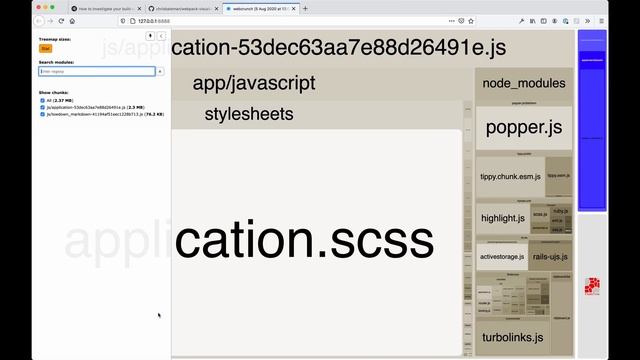Clear the search modules field
This screenshot has height=360, width=640.
(160, 71)
